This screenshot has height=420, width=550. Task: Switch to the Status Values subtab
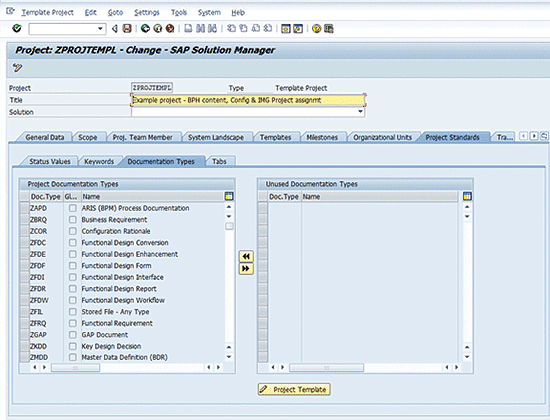click(x=50, y=161)
